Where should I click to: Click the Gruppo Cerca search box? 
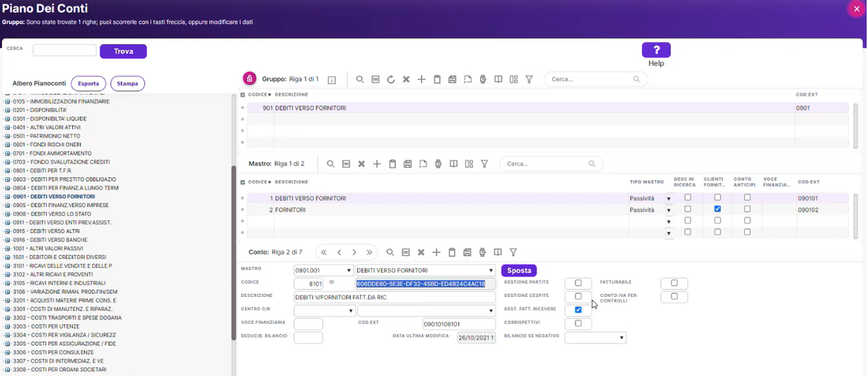595,79
